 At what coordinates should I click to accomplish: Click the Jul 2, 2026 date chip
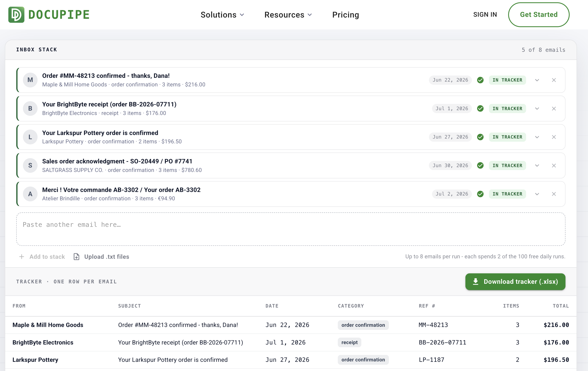452,194
